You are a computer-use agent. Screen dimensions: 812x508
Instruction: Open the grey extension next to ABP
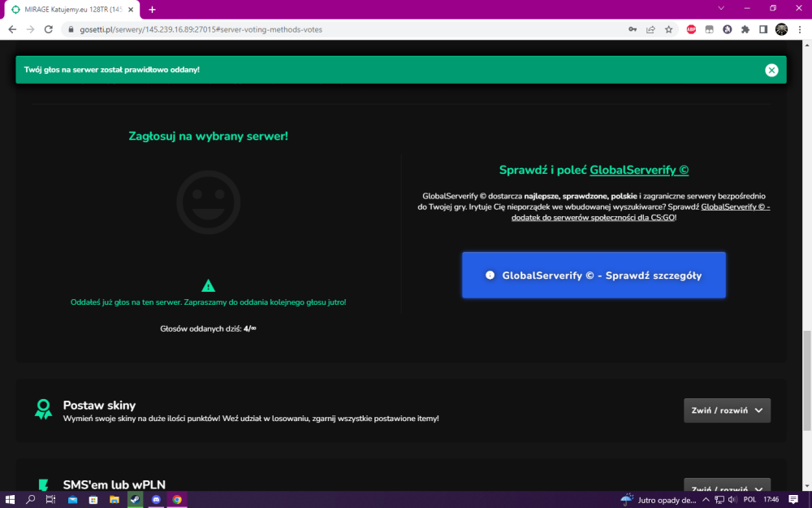709,29
